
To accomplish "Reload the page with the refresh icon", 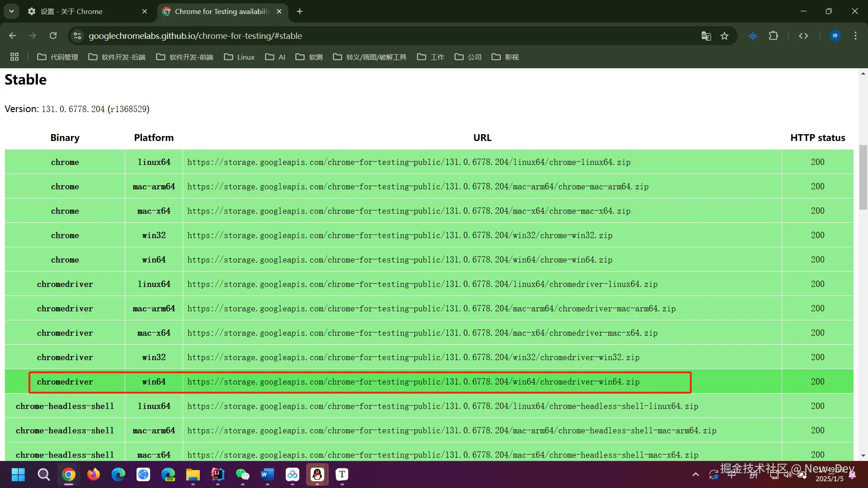I will coord(53,36).
